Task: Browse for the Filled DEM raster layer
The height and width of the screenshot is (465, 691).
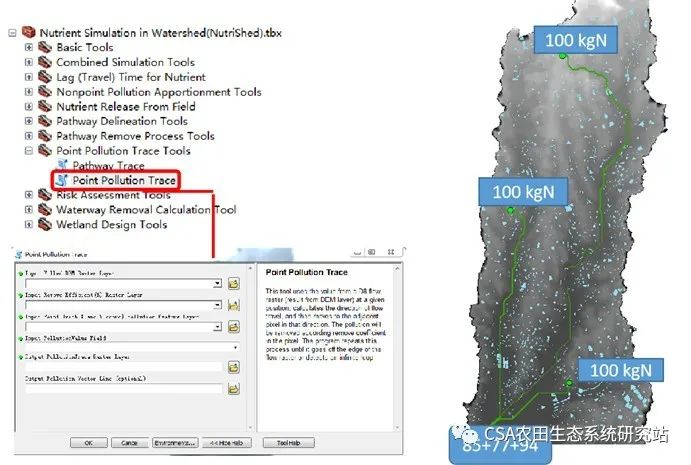Action: point(233,283)
